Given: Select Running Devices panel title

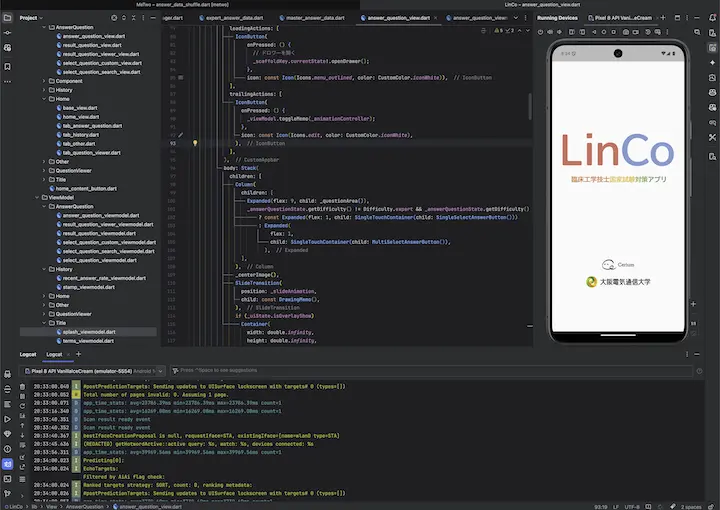Looking at the screenshot, I should 557,18.
